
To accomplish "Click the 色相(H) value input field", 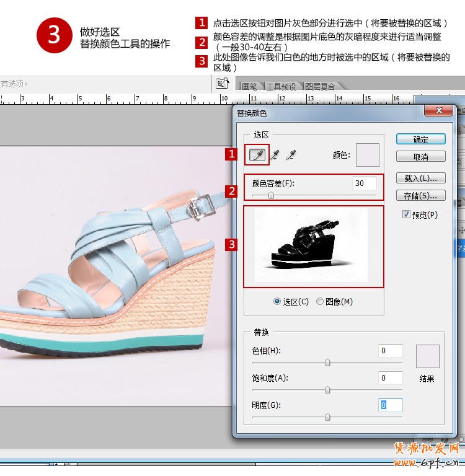I will tap(390, 351).
